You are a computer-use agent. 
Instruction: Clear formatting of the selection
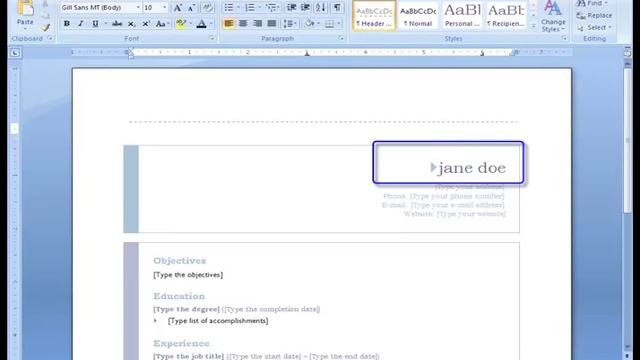(x=207, y=8)
